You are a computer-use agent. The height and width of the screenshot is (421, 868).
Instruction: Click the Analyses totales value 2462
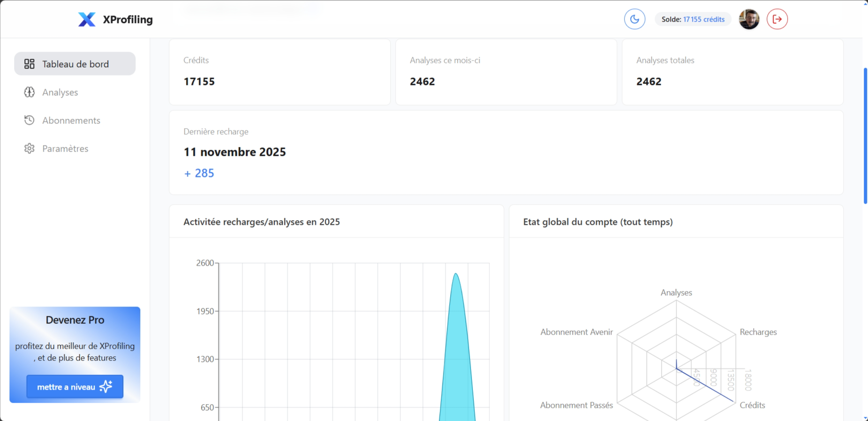pos(649,81)
